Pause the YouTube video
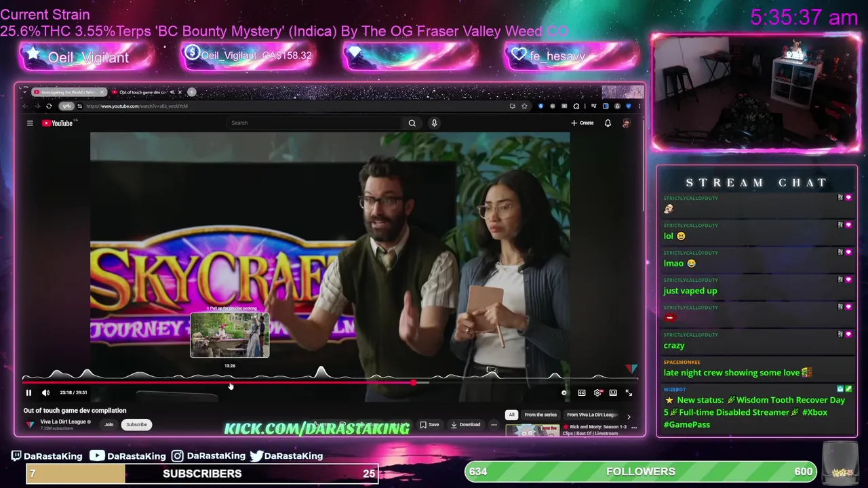868x488 pixels. [28, 392]
